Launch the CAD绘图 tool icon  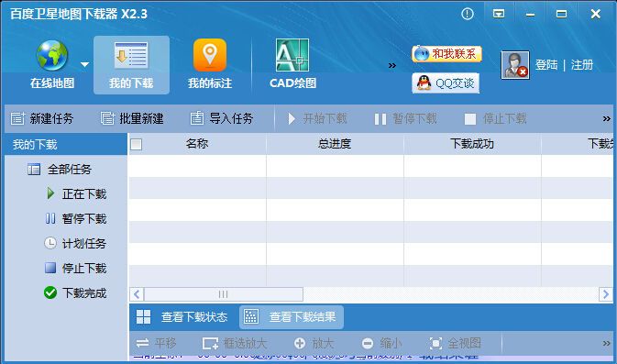click(x=292, y=55)
